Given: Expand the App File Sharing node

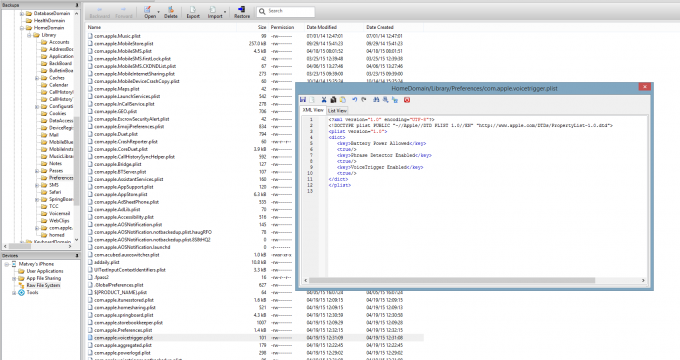Looking at the screenshot, I should (x=14, y=278).
